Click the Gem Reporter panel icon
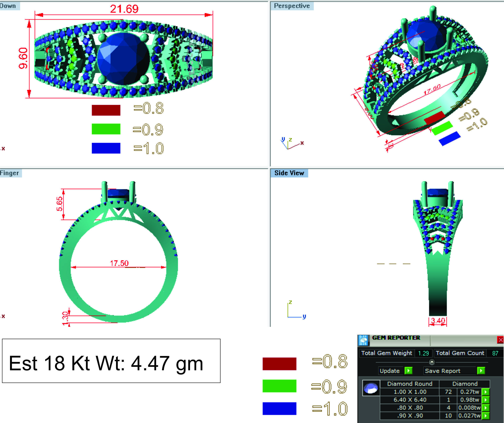The height and width of the screenshot is (423, 504). [363, 340]
